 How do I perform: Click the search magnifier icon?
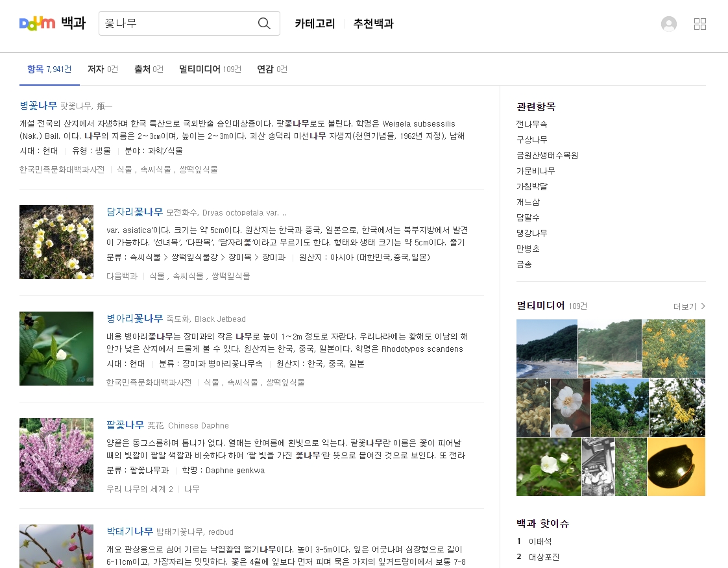263,23
